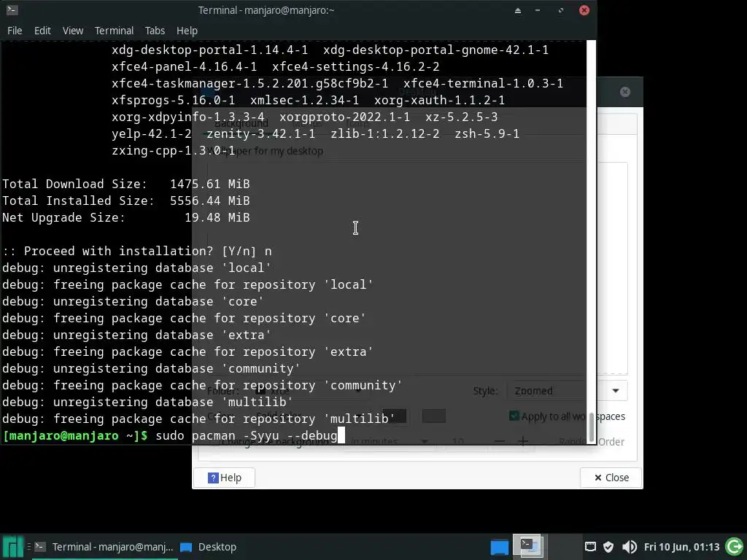Open the Edit menu
Viewport: 747px width, 560px height.
pyautogui.click(x=42, y=31)
